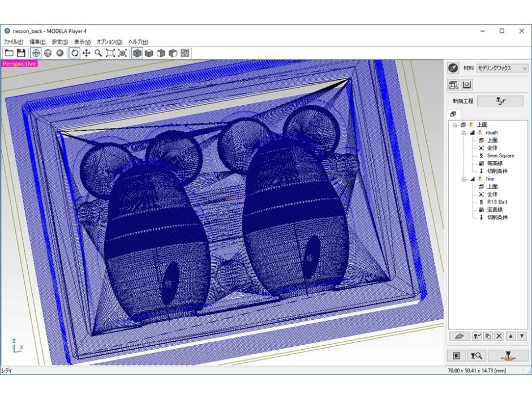The image size is (532, 399).
Task: Zoom to fit the model icon
Action: pyautogui.click(x=122, y=53)
